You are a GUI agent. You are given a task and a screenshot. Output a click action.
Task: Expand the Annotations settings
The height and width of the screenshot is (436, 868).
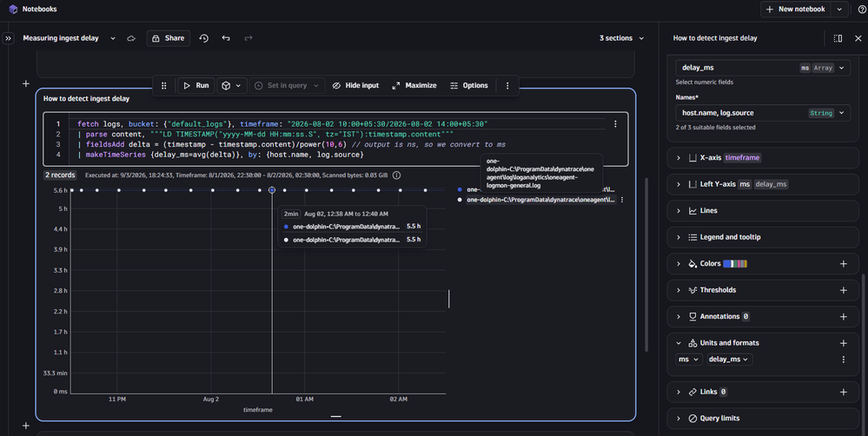[679, 317]
